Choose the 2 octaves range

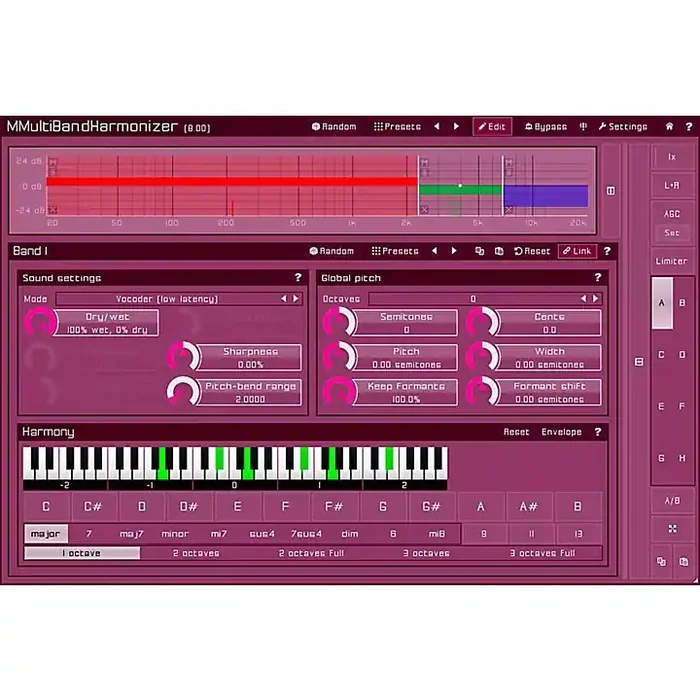(x=196, y=553)
